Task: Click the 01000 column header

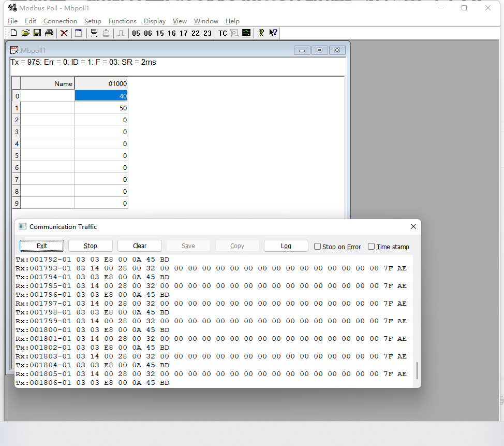Action: [101, 84]
